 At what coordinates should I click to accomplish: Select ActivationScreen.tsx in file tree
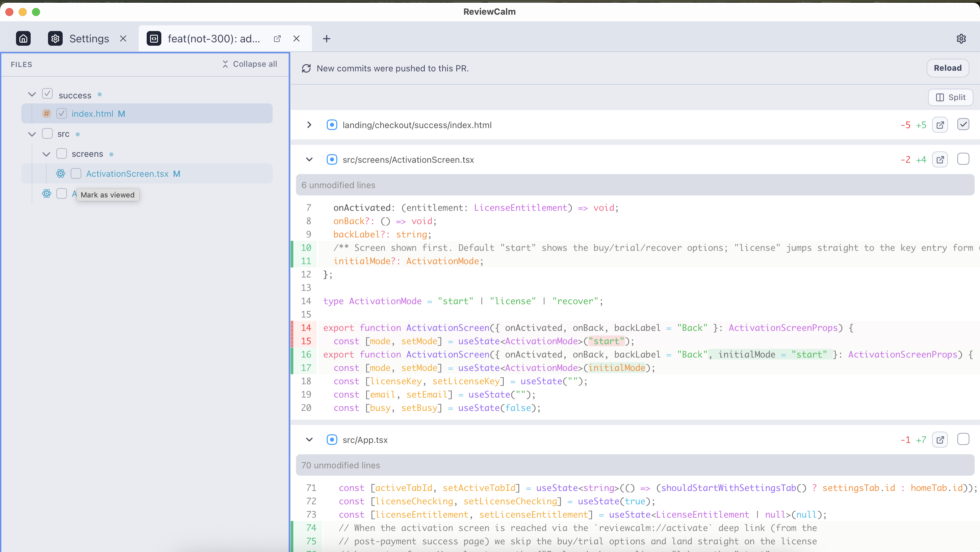(147, 173)
